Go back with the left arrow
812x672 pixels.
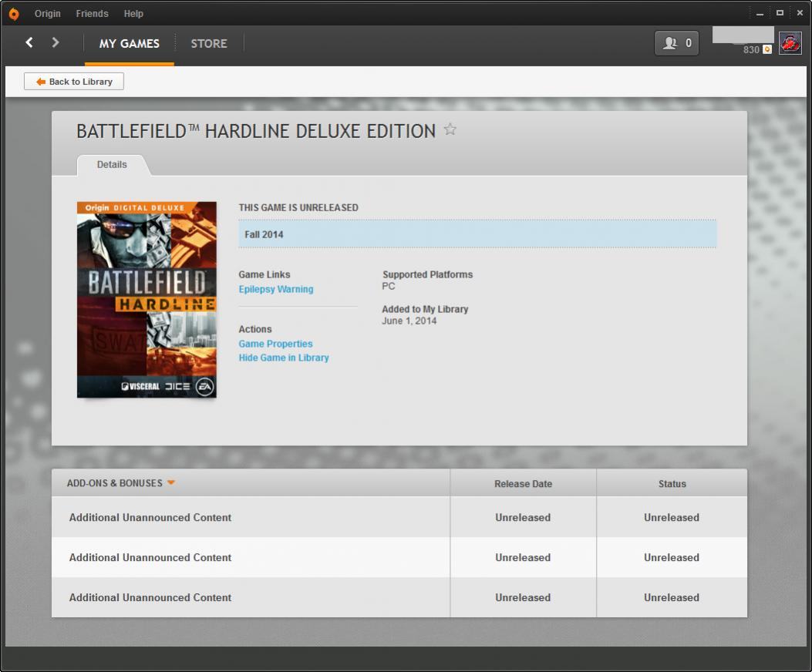pyautogui.click(x=29, y=42)
